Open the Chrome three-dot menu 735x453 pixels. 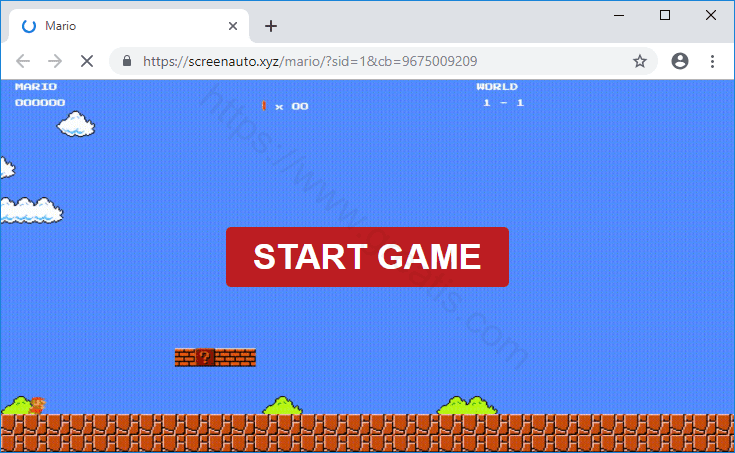coord(713,61)
